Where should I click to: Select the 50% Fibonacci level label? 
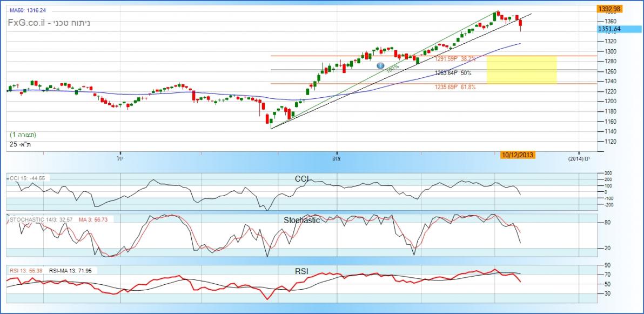[x=453, y=73]
